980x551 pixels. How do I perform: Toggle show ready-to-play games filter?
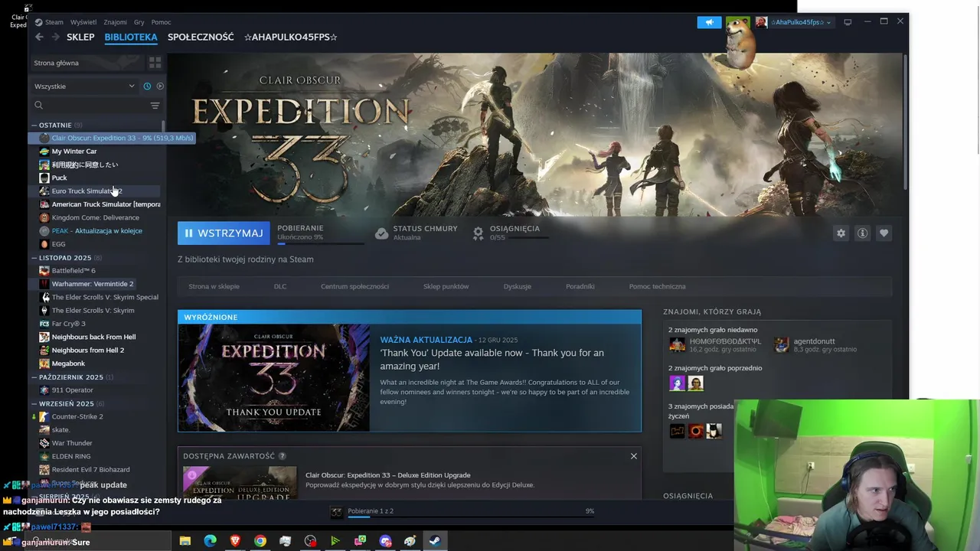(x=160, y=86)
